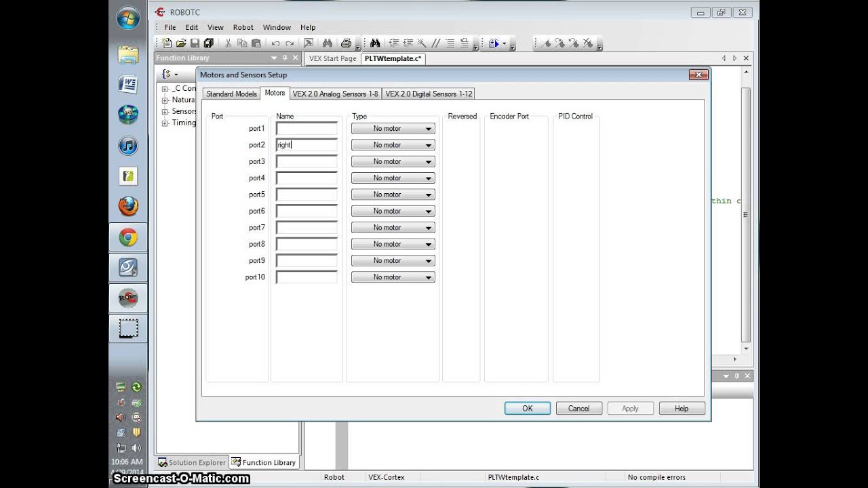Click the Copy toolbar icon
Image resolution: width=868 pixels, height=488 pixels.
[x=242, y=43]
